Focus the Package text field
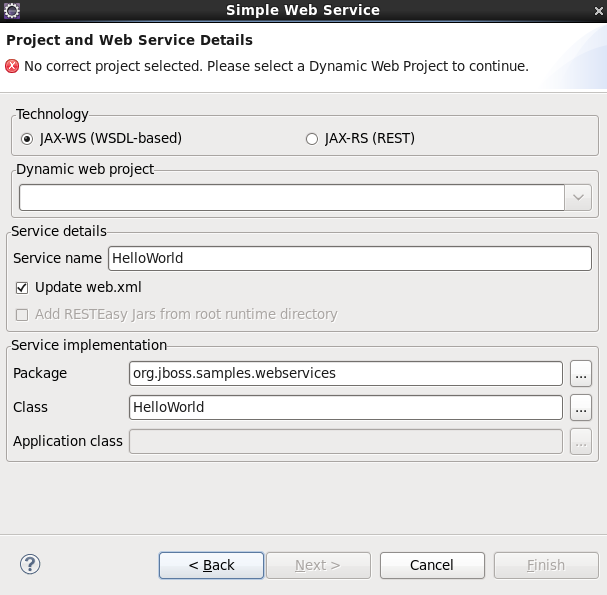The height and width of the screenshot is (595, 607). pyautogui.click(x=345, y=373)
